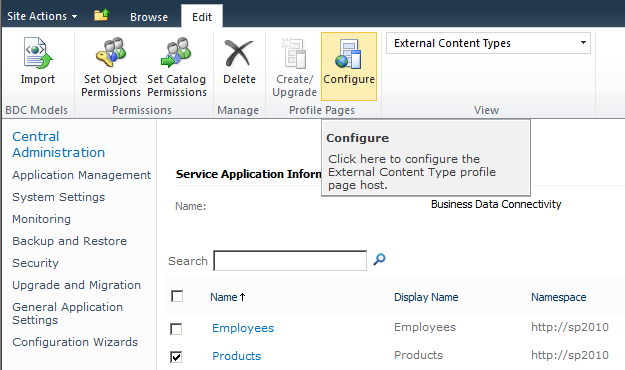Open the External Content Types view dropdown
Screen dimensions: 625x370
tap(488, 43)
